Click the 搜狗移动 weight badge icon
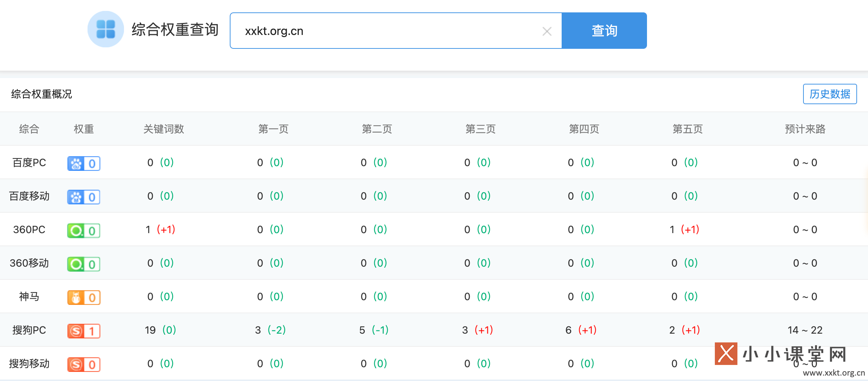Image resolution: width=868 pixels, height=381 pixels. coord(84,364)
